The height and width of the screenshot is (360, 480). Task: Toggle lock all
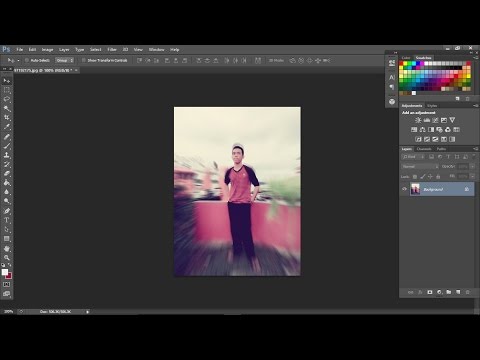(x=438, y=176)
